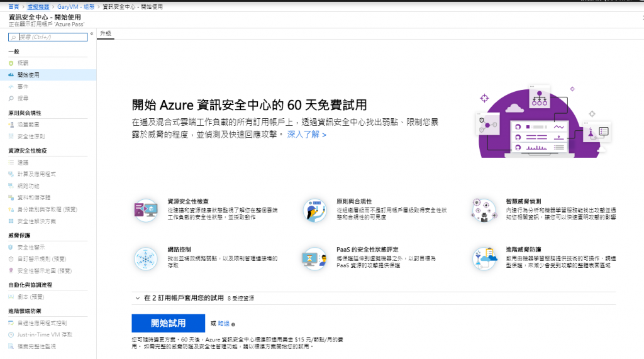Open GaryVM - 組態 breadcrumb link
The height and width of the screenshot is (359, 644).
point(76,6)
